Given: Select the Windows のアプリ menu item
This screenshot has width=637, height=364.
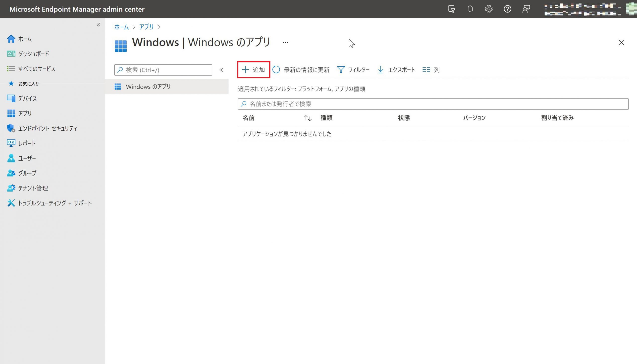Looking at the screenshot, I should [x=148, y=87].
